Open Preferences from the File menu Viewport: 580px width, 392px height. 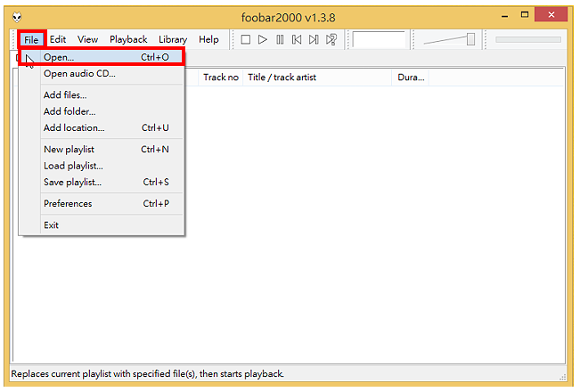pyautogui.click(x=102, y=203)
